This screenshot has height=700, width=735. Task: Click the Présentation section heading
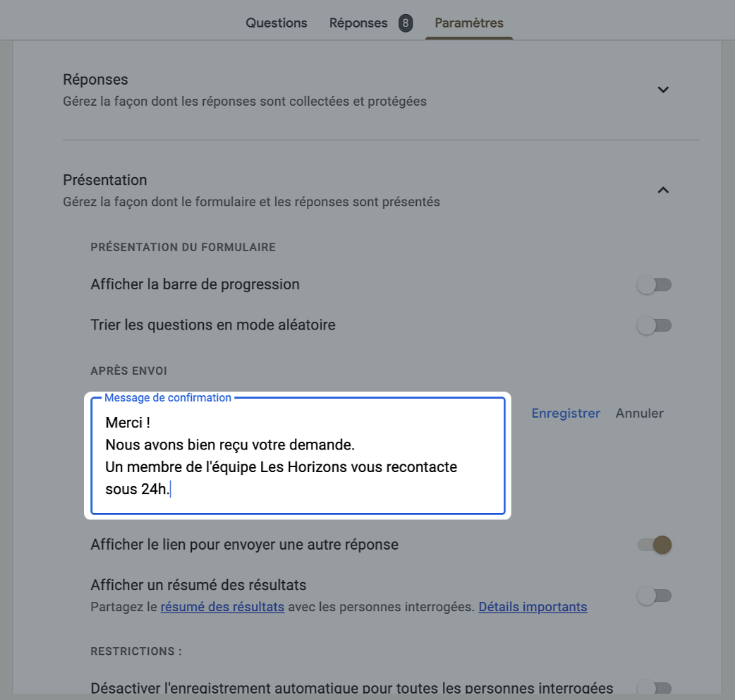pyautogui.click(x=105, y=180)
